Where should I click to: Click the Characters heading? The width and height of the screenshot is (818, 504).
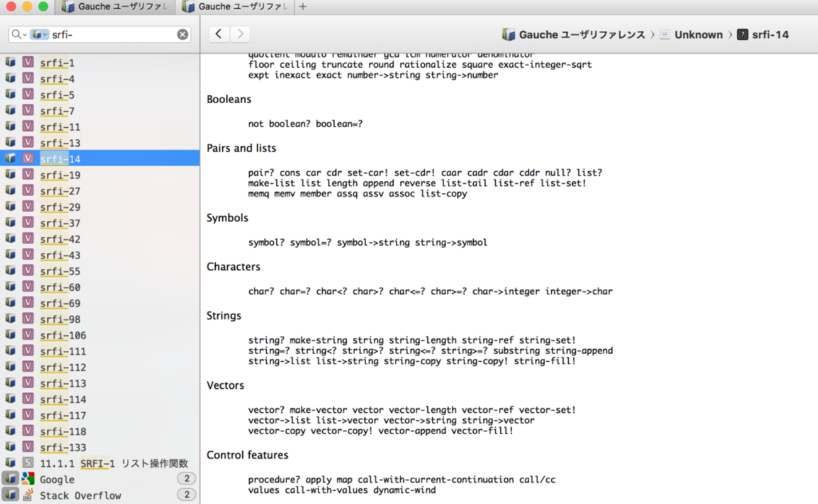pyautogui.click(x=233, y=267)
